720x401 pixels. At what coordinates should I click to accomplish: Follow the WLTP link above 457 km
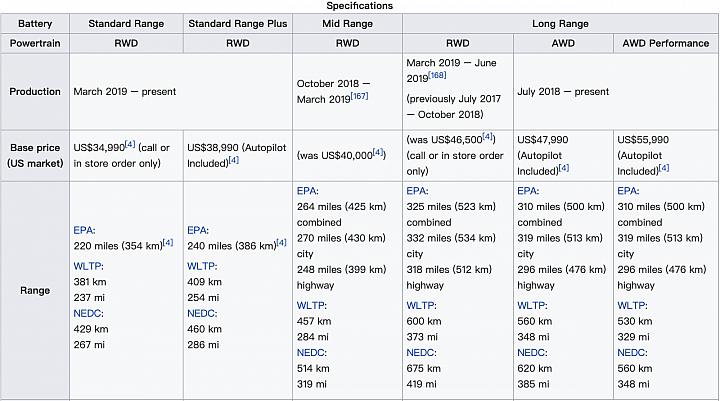tap(310, 305)
